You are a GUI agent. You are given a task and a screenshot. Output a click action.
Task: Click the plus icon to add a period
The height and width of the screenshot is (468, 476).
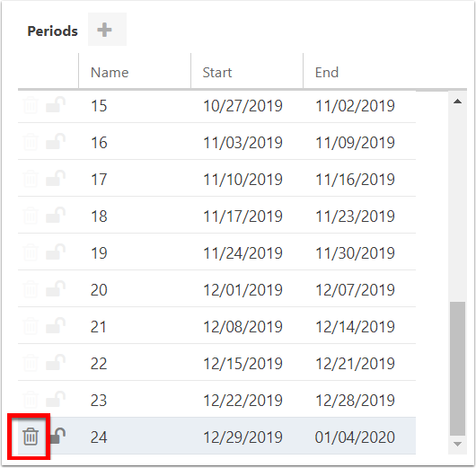(104, 30)
